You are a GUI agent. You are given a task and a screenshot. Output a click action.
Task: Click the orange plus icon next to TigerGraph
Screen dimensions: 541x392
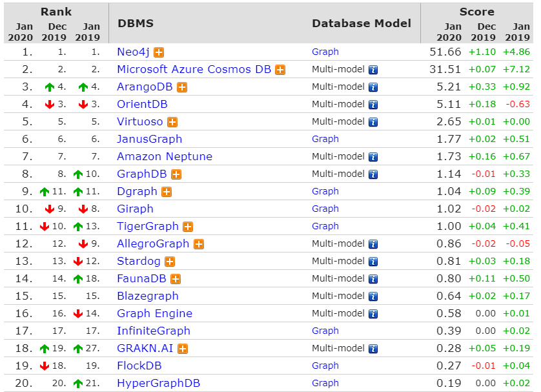[x=188, y=227]
